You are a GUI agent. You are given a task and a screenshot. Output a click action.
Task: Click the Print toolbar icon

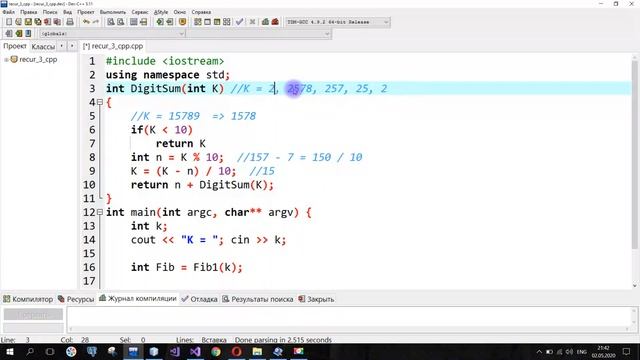point(70,22)
